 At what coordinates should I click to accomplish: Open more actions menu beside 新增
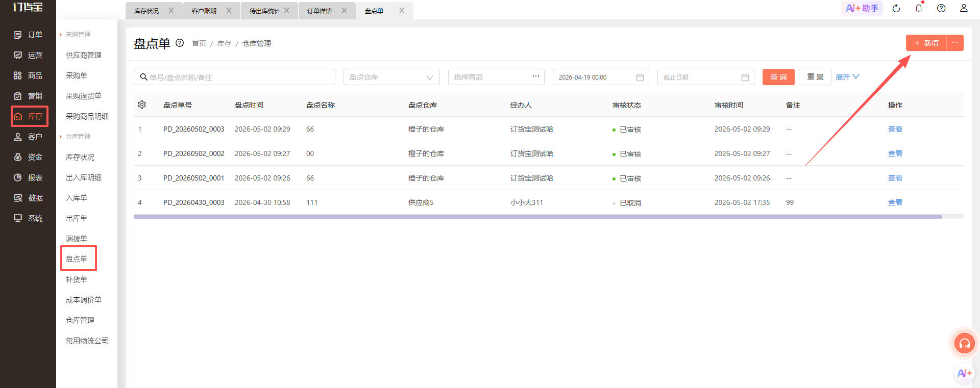955,43
